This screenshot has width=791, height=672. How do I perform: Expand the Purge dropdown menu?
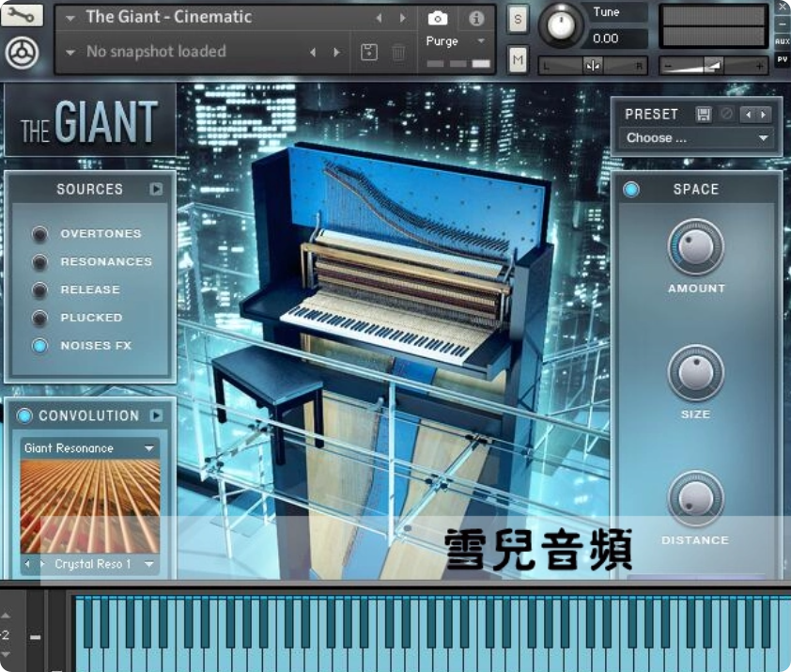pos(481,41)
